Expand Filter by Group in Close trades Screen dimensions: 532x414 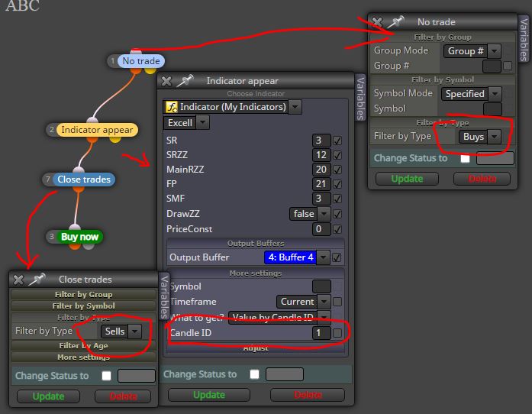[83, 294]
